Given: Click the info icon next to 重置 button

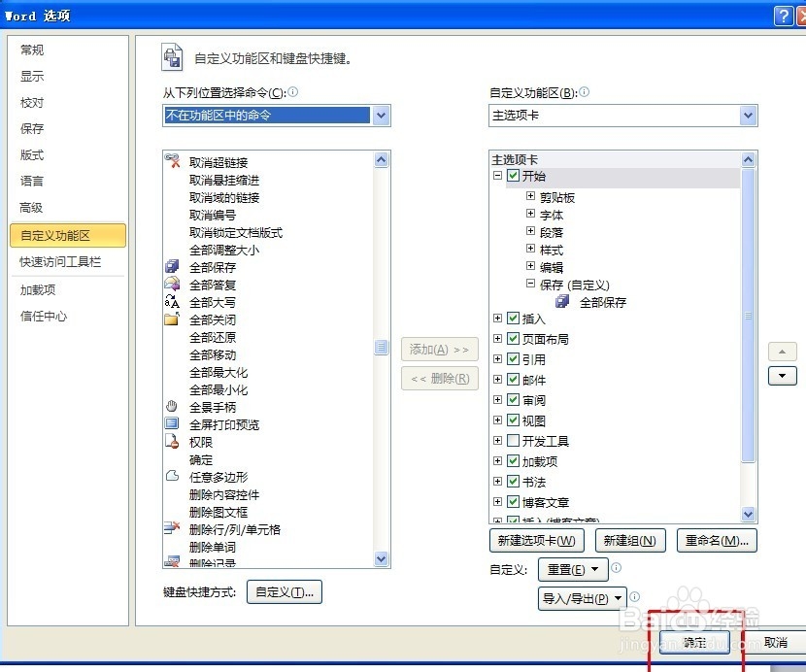Looking at the screenshot, I should 617,567.
